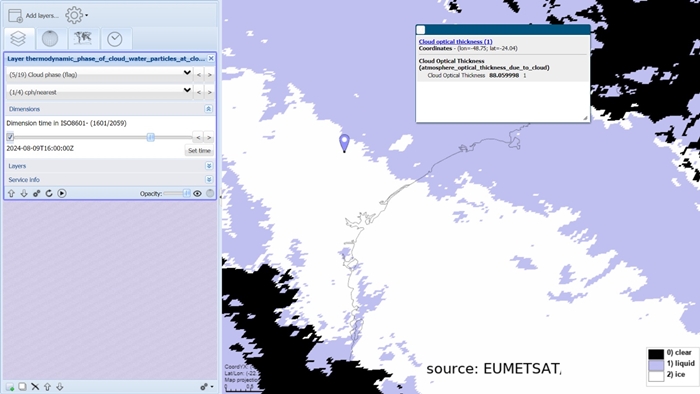The height and width of the screenshot is (394, 700).
Task: Toggle layer visibility eye icon
Action: point(197,193)
